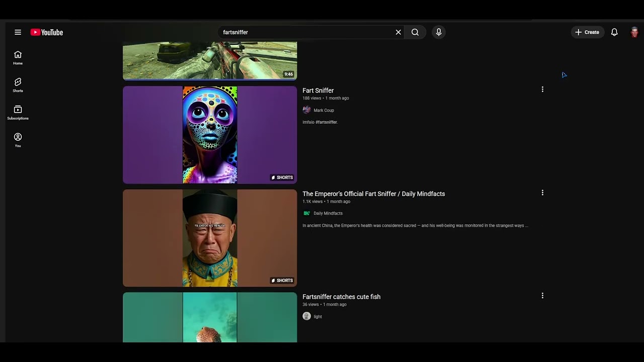Click SHORTS badge on emperor thumbnail
The image size is (644, 362).
(282, 281)
